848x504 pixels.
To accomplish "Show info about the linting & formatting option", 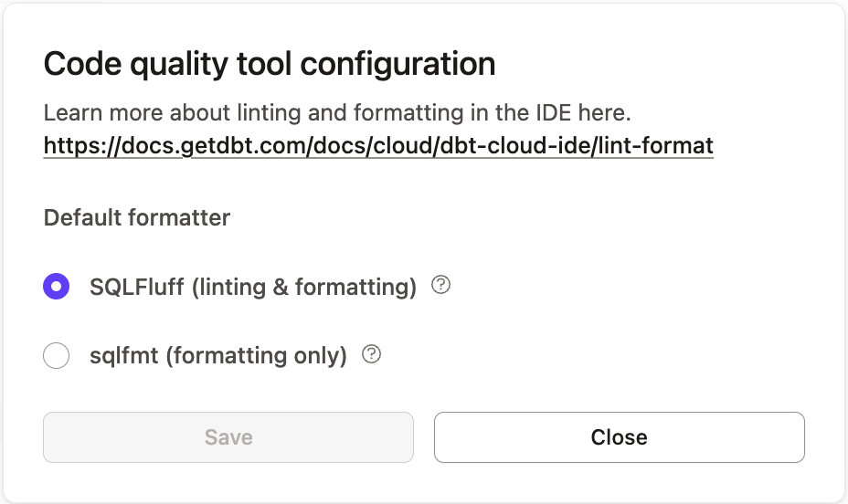I will [x=441, y=286].
